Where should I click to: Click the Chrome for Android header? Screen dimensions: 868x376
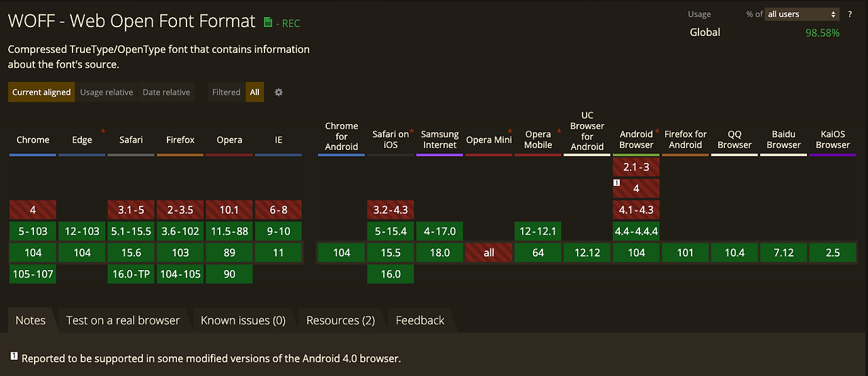click(x=342, y=136)
